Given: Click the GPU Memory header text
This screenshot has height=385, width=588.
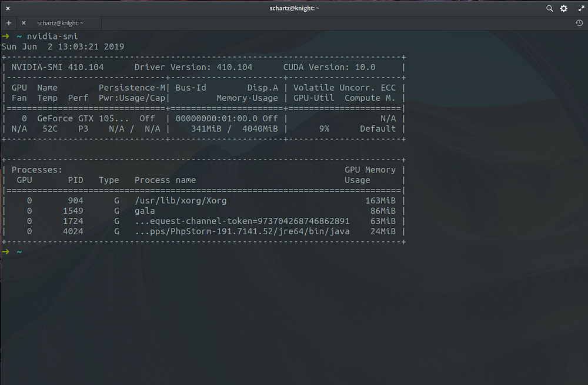Looking at the screenshot, I should [370, 170].
